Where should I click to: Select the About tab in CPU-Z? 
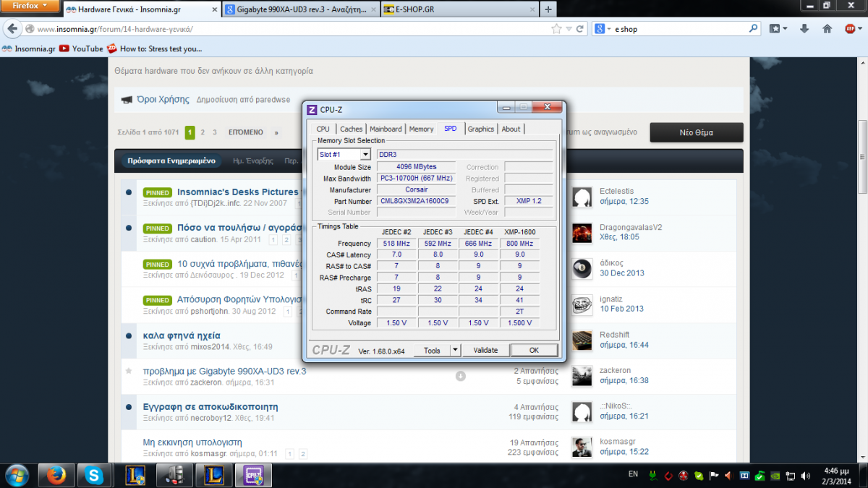[511, 129]
